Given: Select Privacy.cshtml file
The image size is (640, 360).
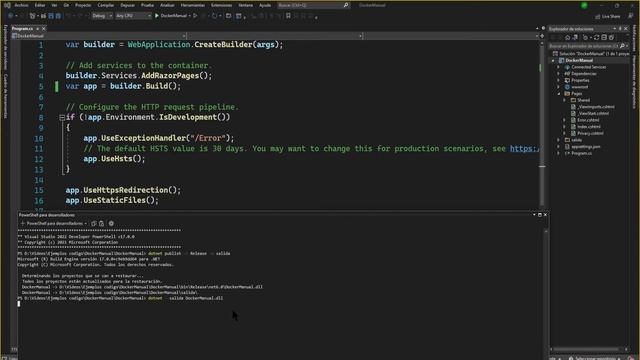Looking at the screenshot, I should 587,133.
